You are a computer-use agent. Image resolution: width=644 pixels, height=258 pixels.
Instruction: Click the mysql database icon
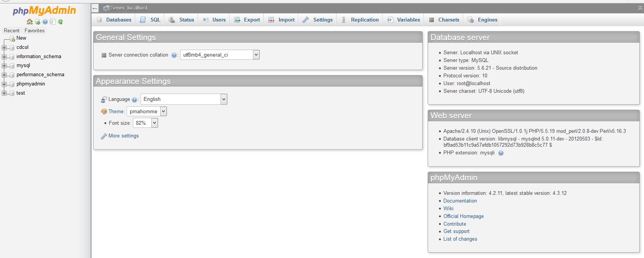pos(12,66)
